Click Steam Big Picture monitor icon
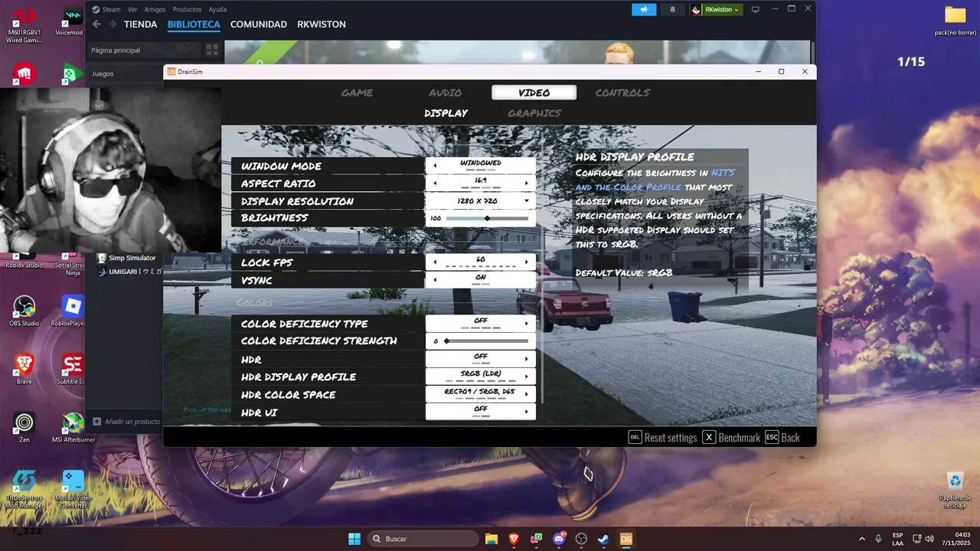The width and height of the screenshot is (980, 551). click(x=755, y=9)
